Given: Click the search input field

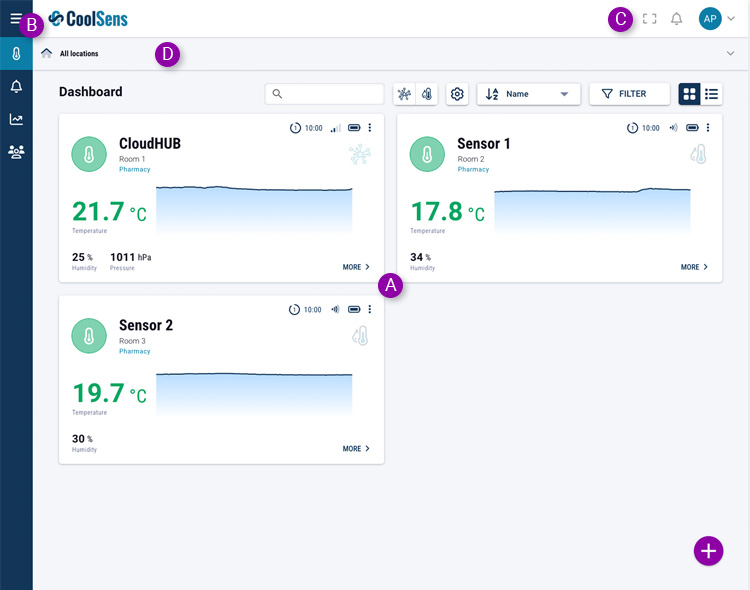Looking at the screenshot, I should (325, 94).
